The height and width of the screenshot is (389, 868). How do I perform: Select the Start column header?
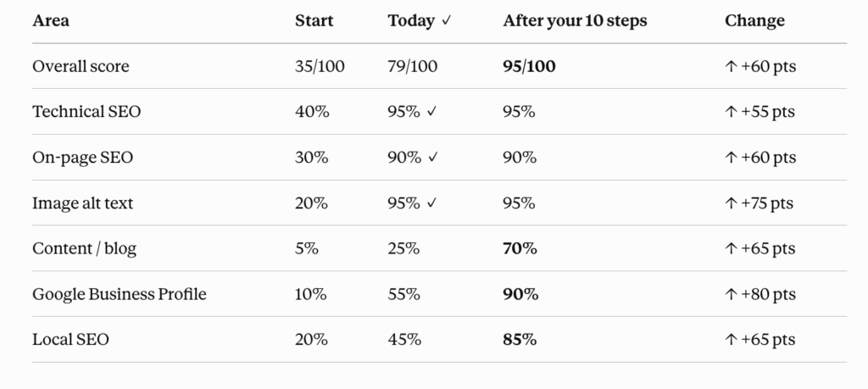pyautogui.click(x=314, y=21)
